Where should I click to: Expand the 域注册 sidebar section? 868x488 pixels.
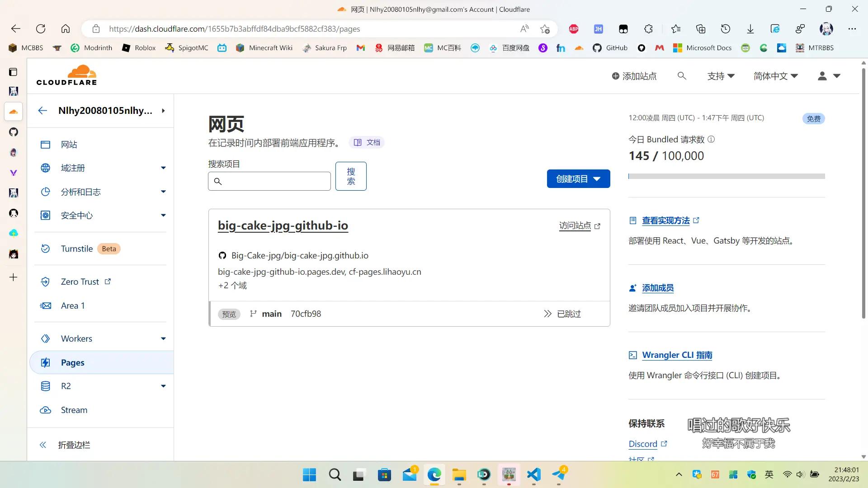tap(163, 168)
